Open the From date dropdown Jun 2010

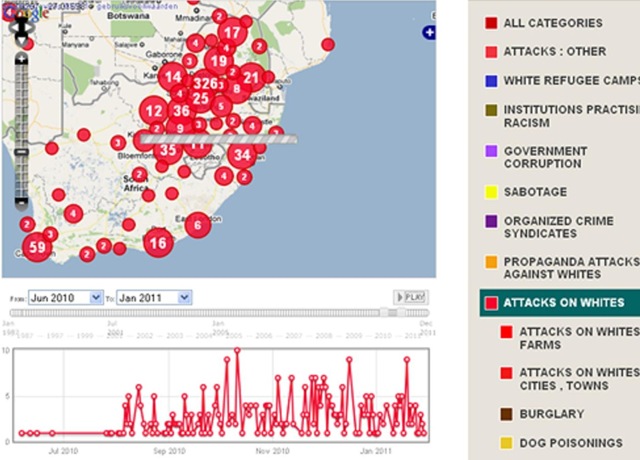[65, 298]
